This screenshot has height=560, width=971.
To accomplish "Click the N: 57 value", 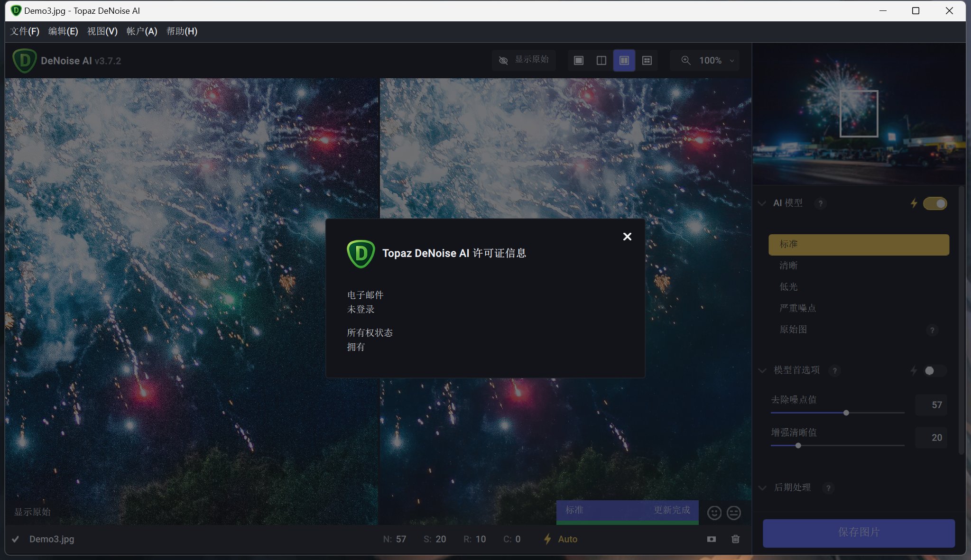I will (x=395, y=539).
